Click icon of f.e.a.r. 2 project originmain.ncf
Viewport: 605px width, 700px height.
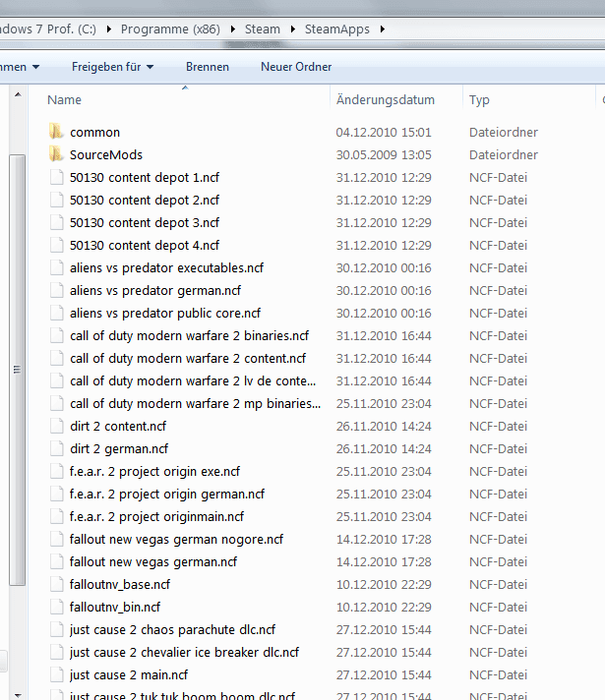pos(56,516)
